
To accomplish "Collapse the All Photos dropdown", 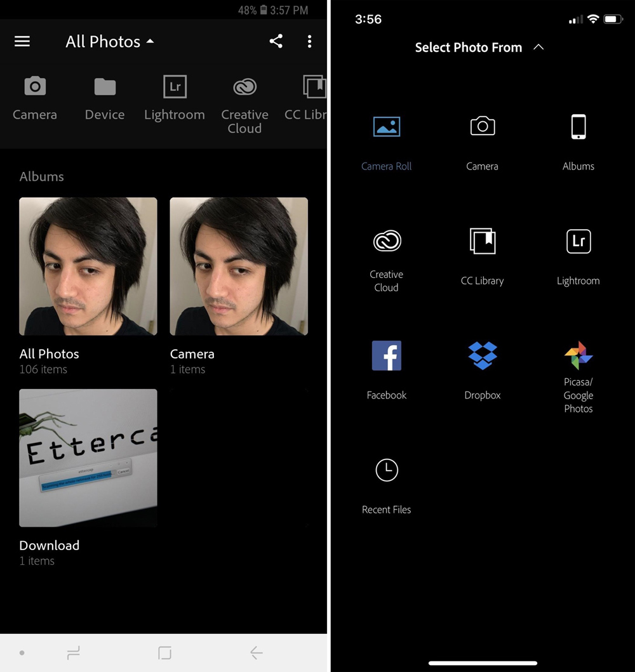I will click(x=150, y=40).
